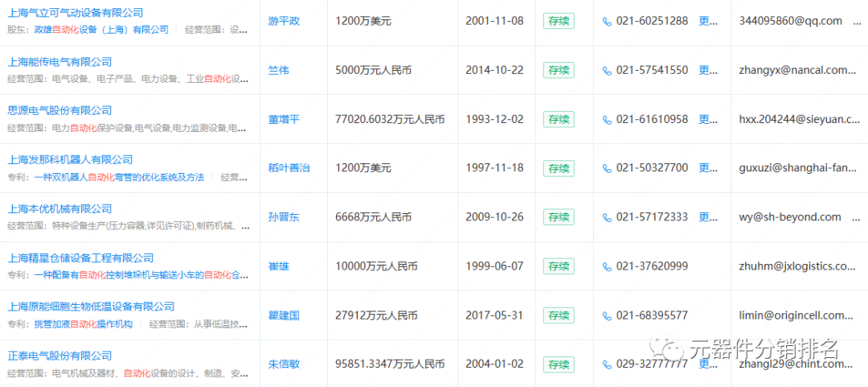Viewport: 868px width, 387px height.
Task: Click founding date 2004-01-02
Action: (x=495, y=364)
